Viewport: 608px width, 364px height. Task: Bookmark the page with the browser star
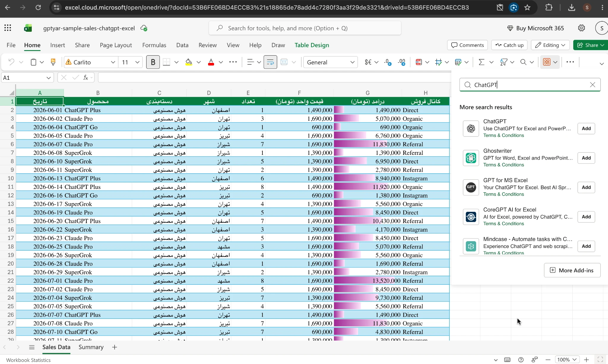tap(527, 7)
